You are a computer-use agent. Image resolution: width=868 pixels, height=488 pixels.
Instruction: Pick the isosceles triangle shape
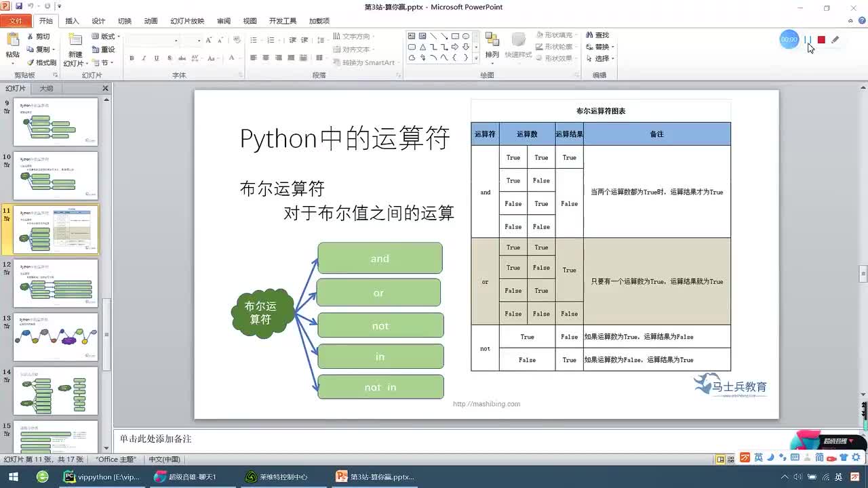coord(422,47)
